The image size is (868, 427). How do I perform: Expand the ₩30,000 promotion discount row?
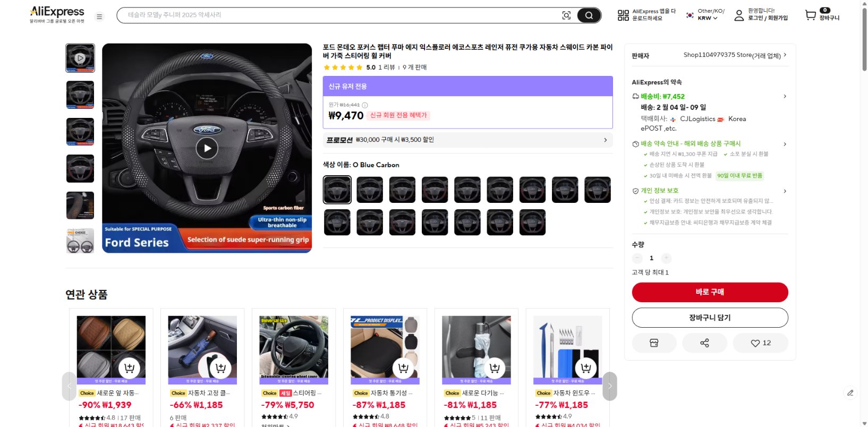[467, 140]
